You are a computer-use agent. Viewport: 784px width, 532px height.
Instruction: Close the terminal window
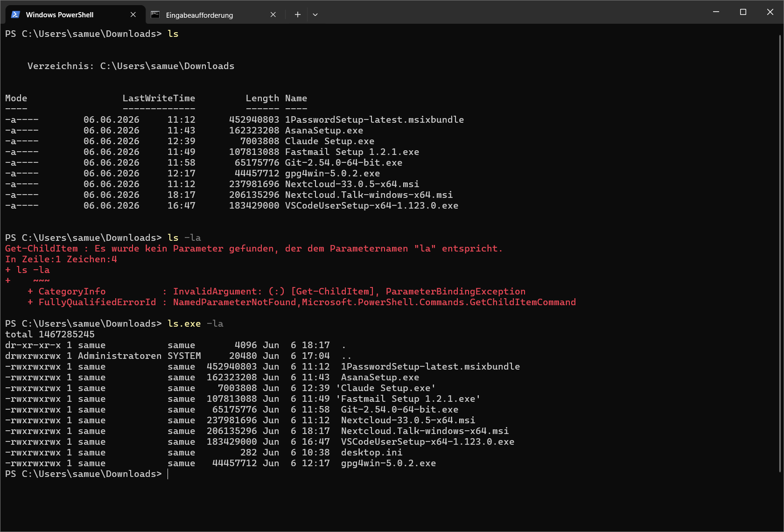(x=770, y=12)
